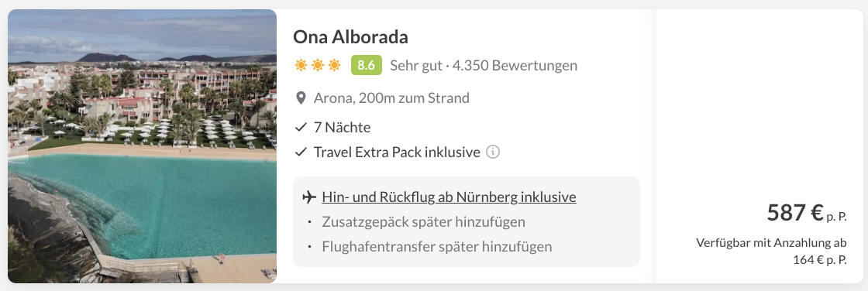Click Travel Extra Pack inklusive label
The width and height of the screenshot is (868, 291).
click(396, 152)
